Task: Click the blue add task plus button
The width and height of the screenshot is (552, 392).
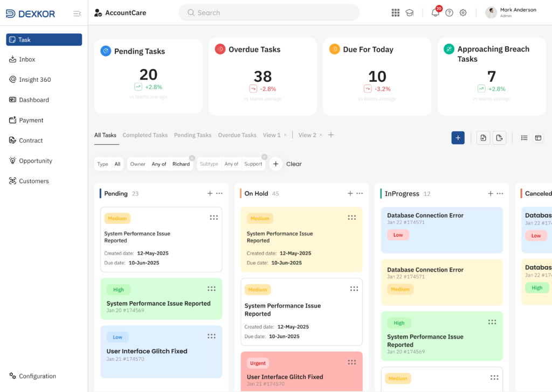Action: pos(458,138)
